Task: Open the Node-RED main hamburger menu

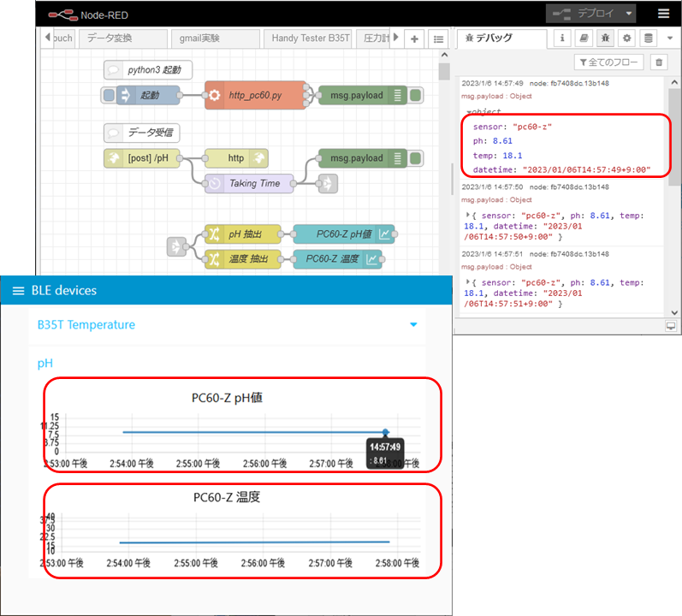Action: click(664, 14)
